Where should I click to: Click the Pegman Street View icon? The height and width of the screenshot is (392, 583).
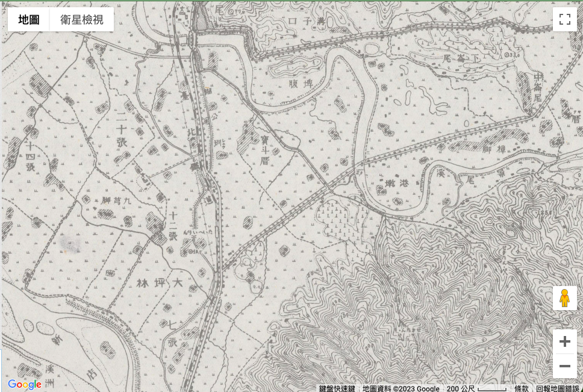(564, 298)
